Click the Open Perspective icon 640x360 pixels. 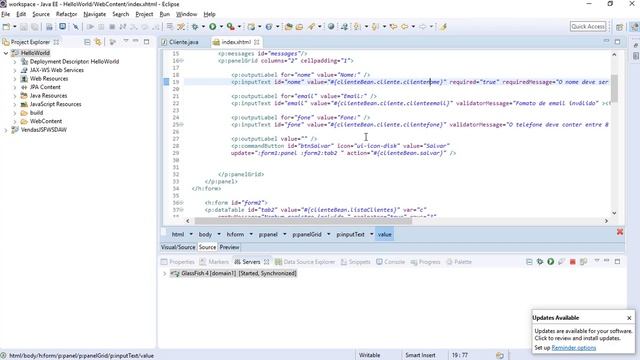(620, 27)
